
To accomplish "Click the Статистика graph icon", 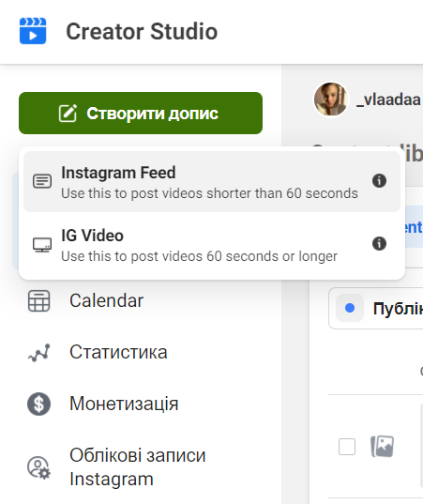I will tap(38, 353).
